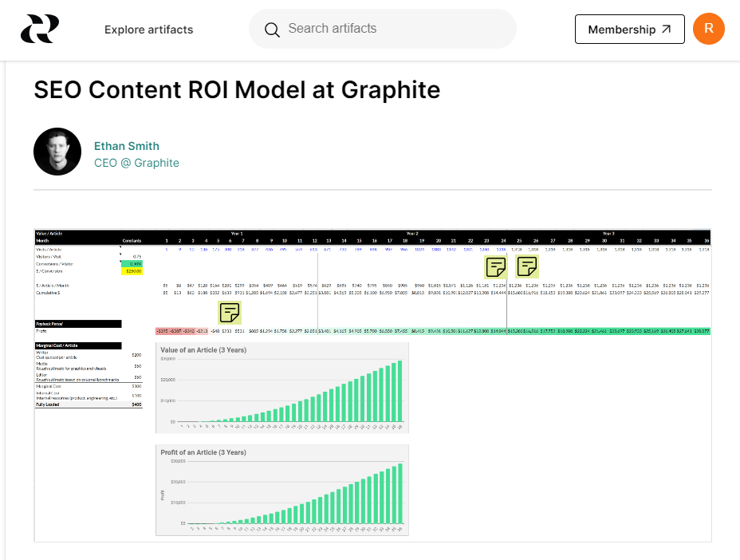This screenshot has height=560, width=740.
Task: Click the Profit of an Article chart
Action: pyautogui.click(x=282, y=490)
